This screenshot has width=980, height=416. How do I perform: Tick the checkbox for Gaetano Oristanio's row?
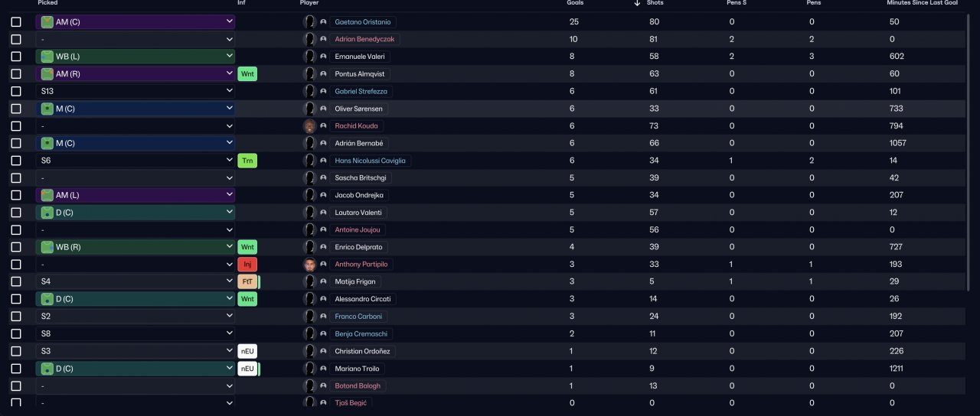(16, 22)
